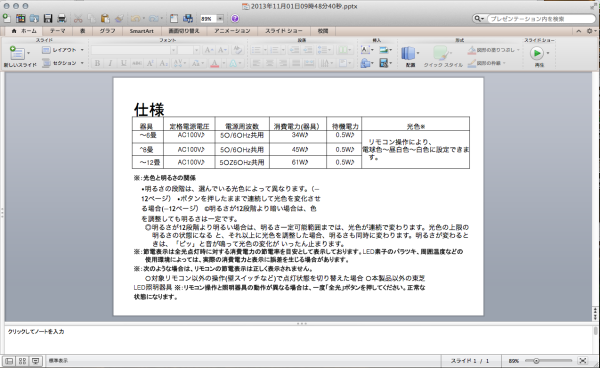Open the 画面切り替え transitions tab
Image resolution: width=600 pixels, height=368 pixels.
pos(184,31)
